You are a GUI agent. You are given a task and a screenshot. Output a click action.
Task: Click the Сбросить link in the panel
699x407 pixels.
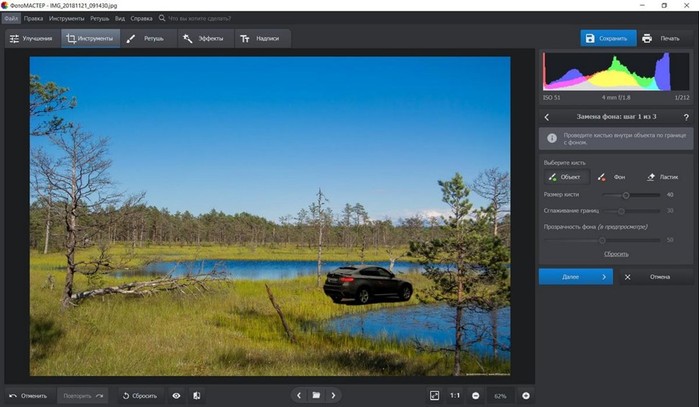tap(616, 254)
